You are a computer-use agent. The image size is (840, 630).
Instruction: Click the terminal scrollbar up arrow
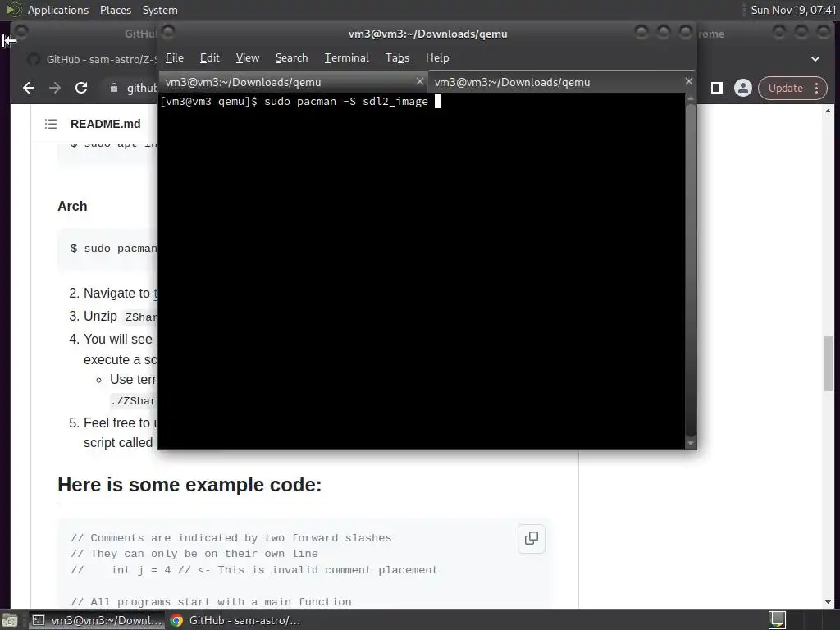pos(691,99)
